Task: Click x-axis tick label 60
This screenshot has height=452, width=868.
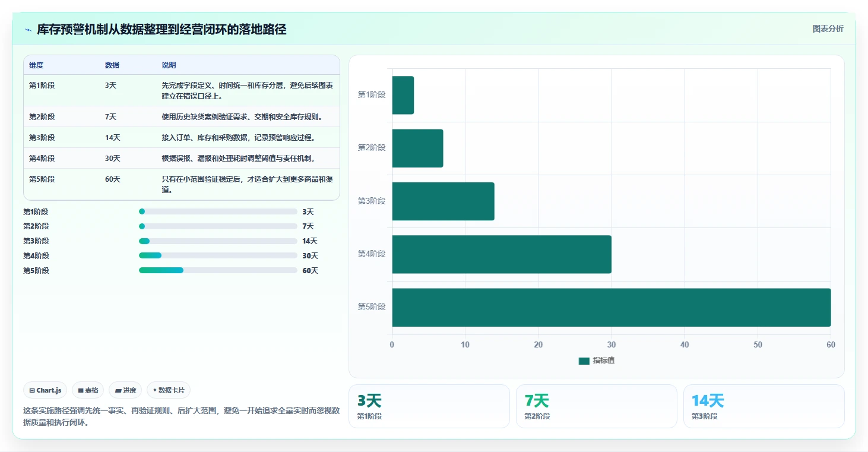Action: 831,345
